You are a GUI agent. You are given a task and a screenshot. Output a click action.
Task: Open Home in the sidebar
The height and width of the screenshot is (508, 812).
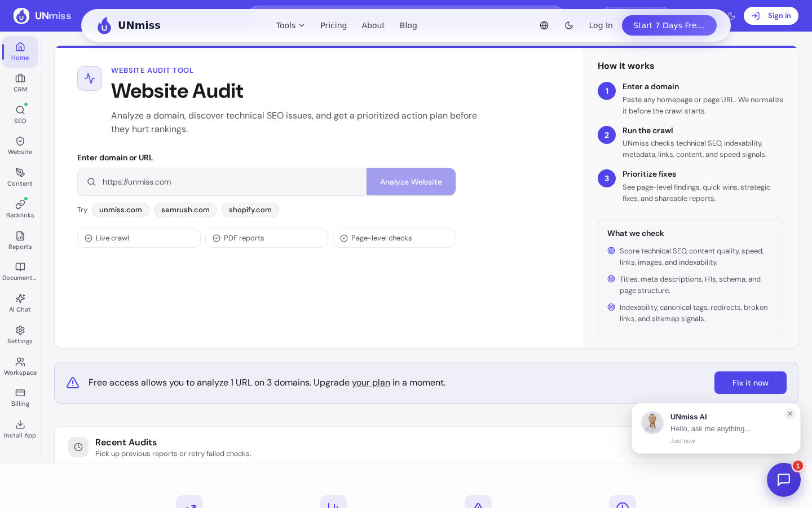point(20,51)
